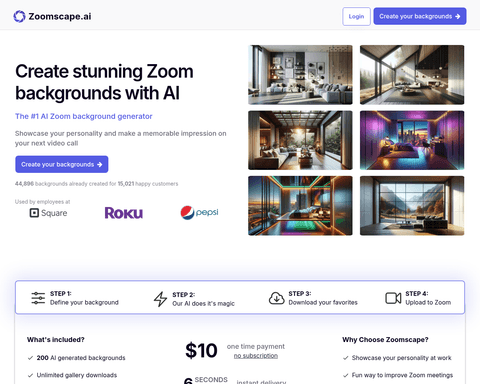Screen dimensions: 480x384
Task: Click the video camera icon for Step 4
Action: point(393,298)
